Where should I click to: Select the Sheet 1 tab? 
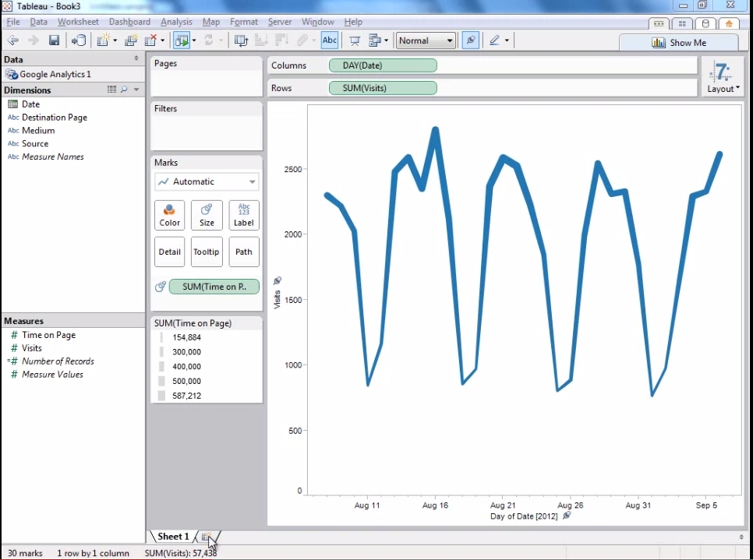coord(173,537)
